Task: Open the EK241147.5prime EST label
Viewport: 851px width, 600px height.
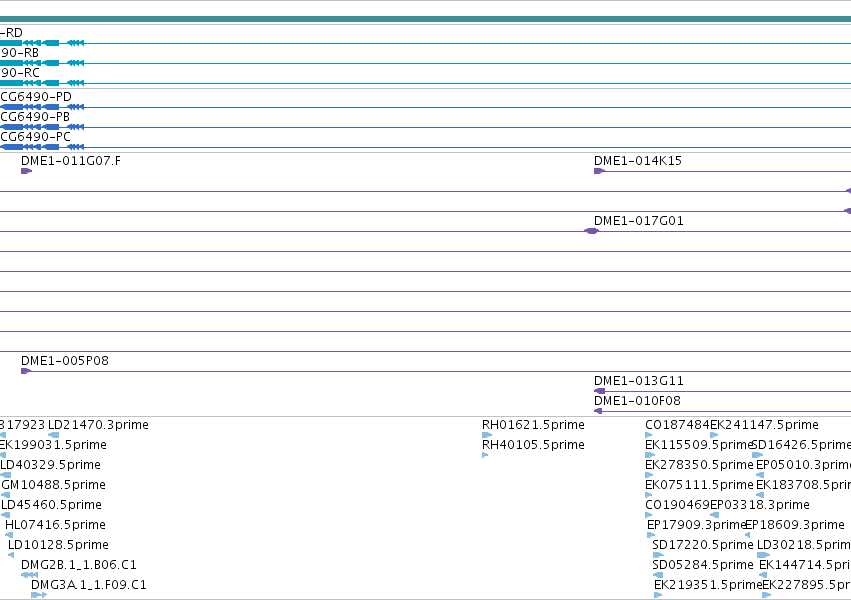Action: point(764,425)
